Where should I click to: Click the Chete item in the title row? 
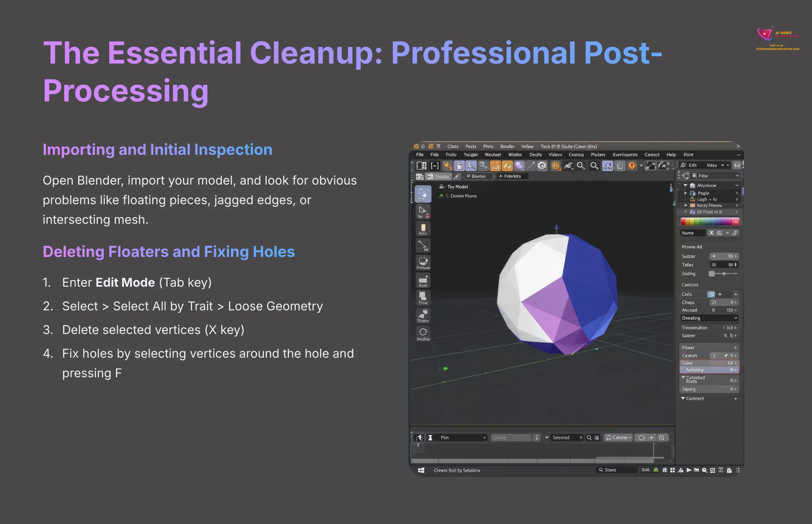pos(453,146)
